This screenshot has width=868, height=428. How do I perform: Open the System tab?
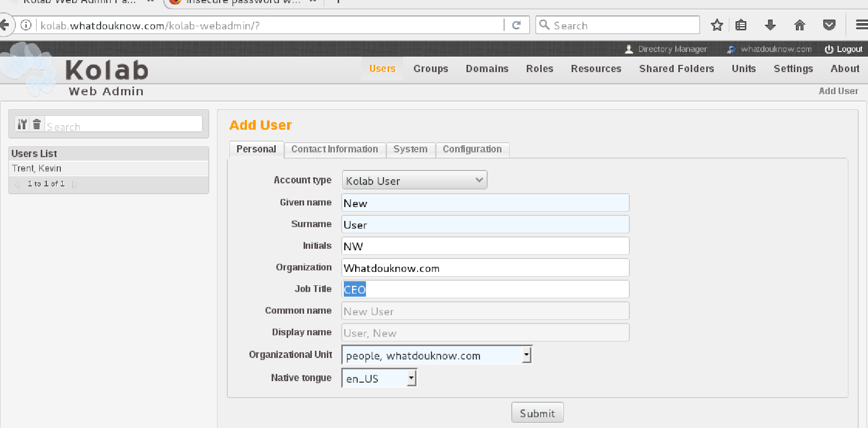point(410,149)
